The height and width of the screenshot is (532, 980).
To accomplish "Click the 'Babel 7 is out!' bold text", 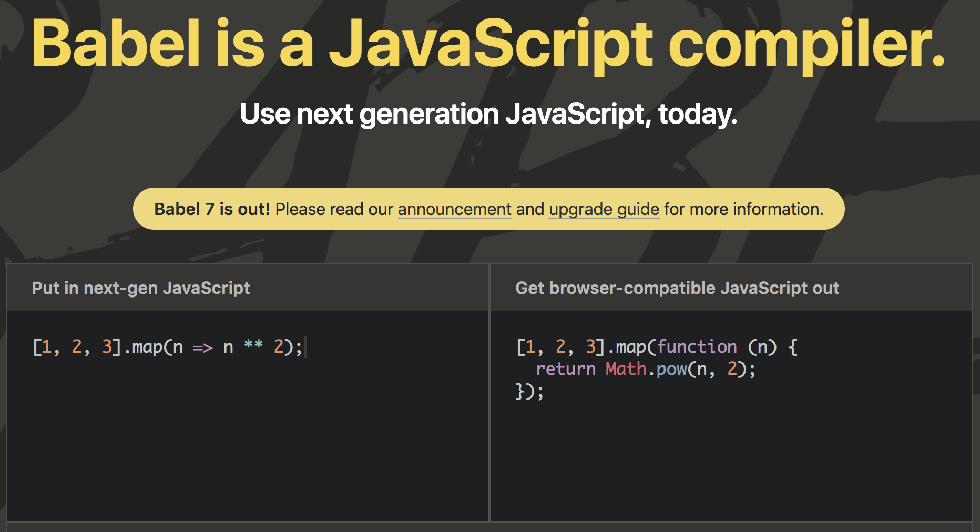I will tap(212, 209).
